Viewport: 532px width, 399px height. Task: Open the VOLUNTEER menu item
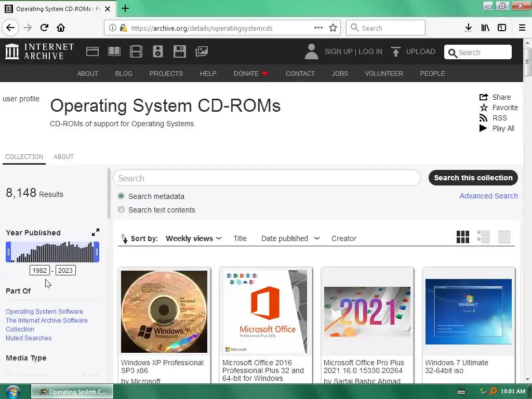[384, 74]
